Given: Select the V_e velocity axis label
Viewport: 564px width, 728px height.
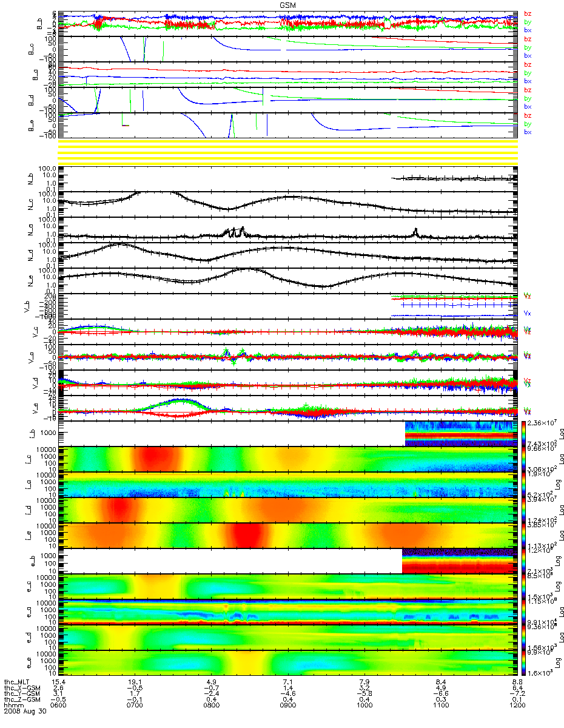Looking at the screenshot, I should pos(36,408).
